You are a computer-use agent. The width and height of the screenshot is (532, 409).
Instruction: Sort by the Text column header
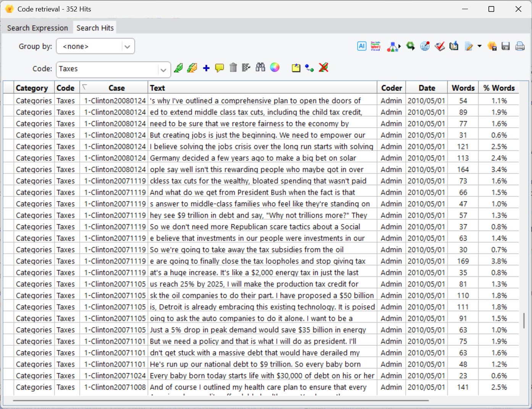(262, 87)
